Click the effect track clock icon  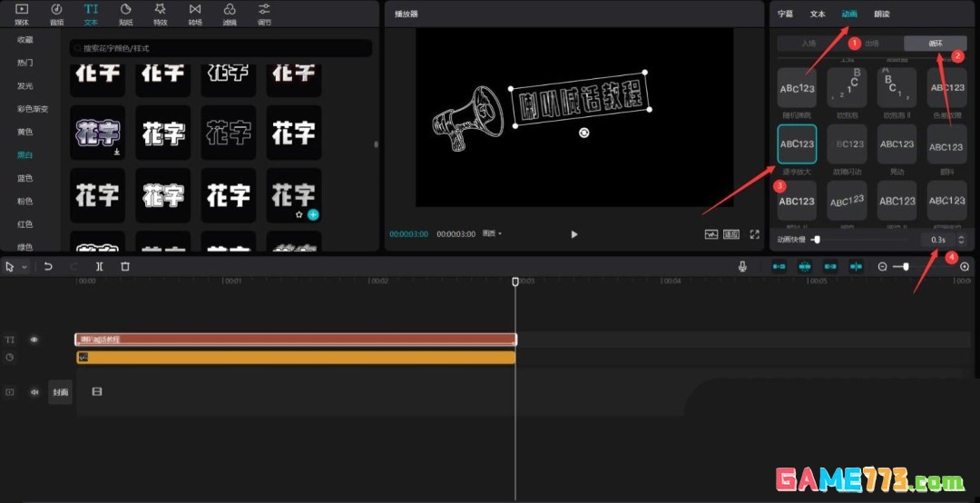click(x=9, y=357)
